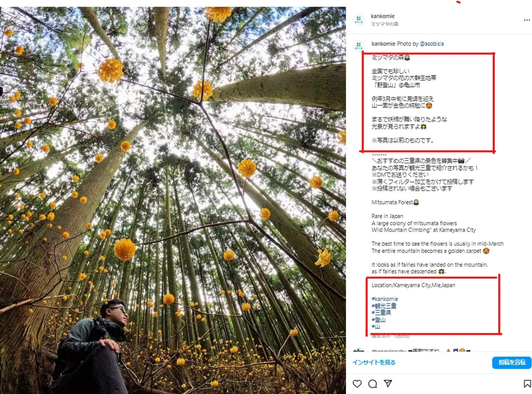This screenshot has height=394, width=532.
Task: Click the kankomie username in header
Action: (x=383, y=16)
